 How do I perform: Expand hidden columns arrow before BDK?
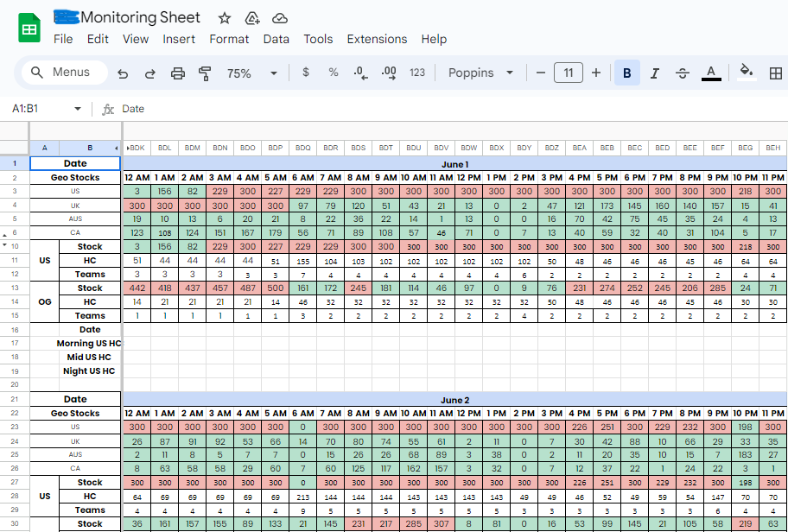point(128,149)
